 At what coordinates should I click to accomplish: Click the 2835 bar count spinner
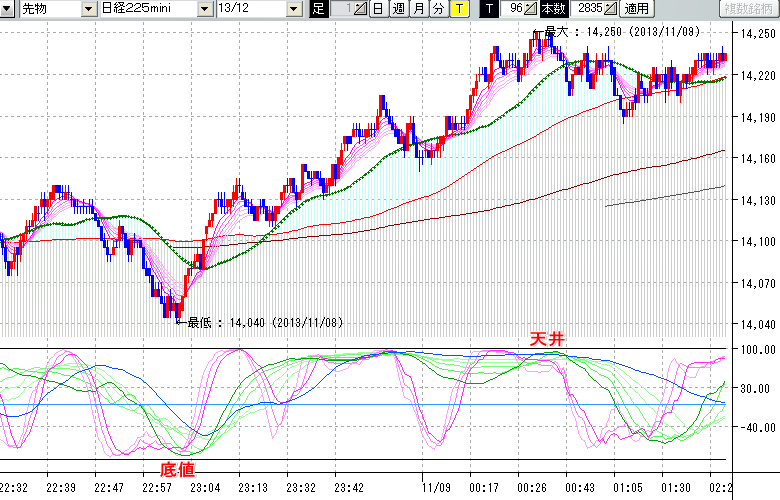coord(592,9)
